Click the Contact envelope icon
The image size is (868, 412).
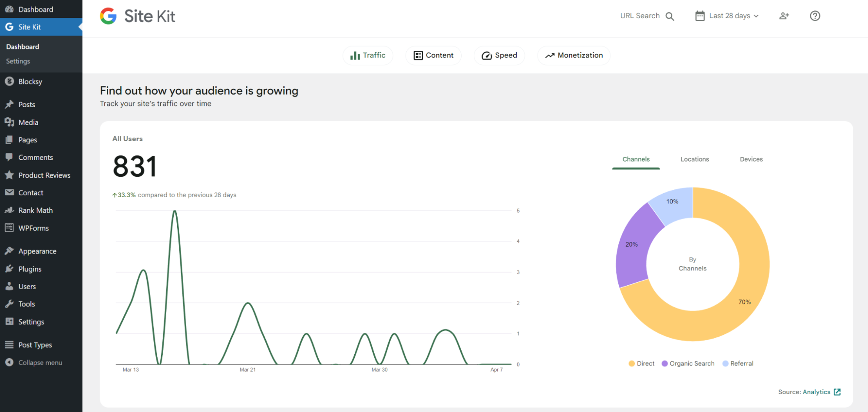9,192
